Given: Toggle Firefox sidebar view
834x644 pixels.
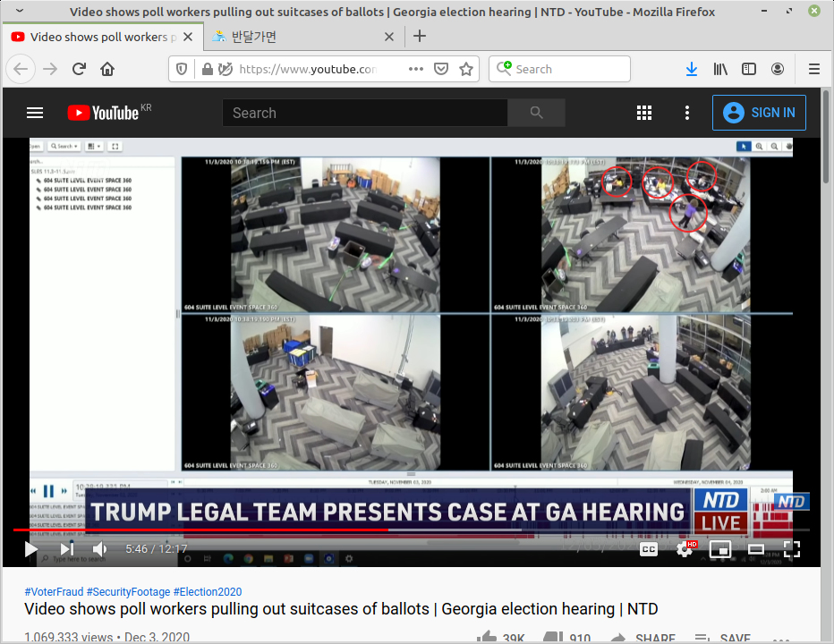Looking at the screenshot, I should pos(749,69).
